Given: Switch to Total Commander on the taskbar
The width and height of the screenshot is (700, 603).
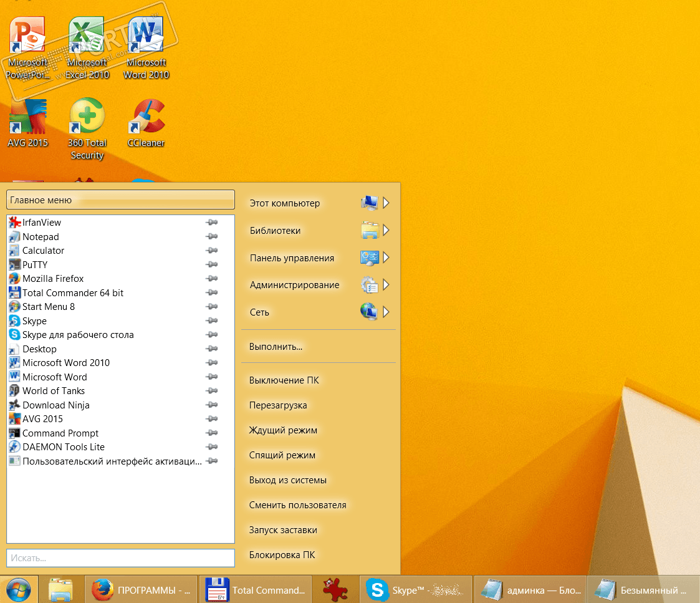Looking at the screenshot, I should [x=255, y=590].
